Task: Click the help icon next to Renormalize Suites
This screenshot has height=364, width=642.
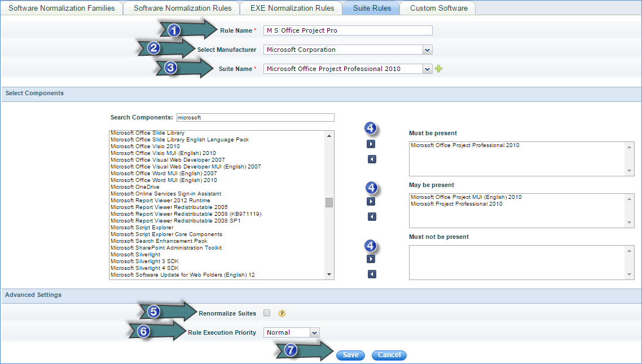Action: pyautogui.click(x=282, y=313)
